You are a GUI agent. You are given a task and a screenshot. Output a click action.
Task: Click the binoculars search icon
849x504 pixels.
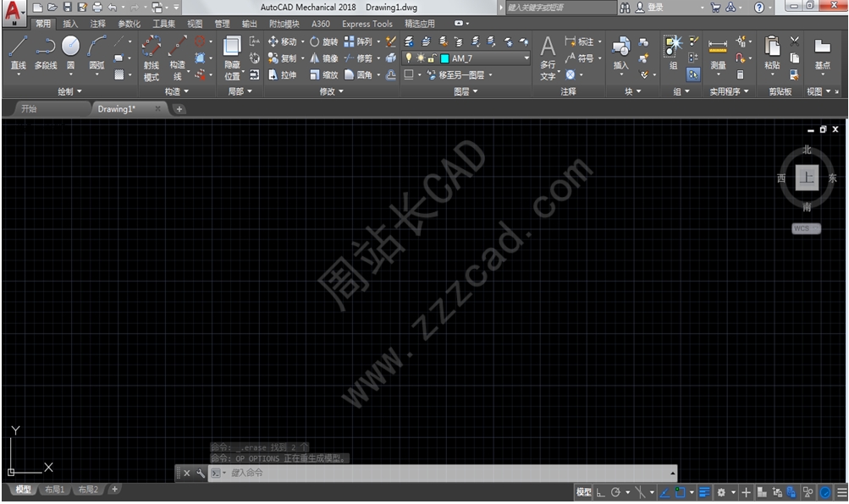[625, 7]
